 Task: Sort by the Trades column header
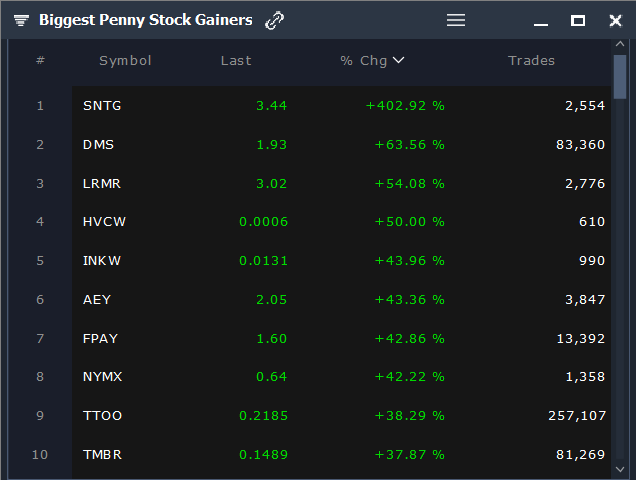pyautogui.click(x=531, y=60)
